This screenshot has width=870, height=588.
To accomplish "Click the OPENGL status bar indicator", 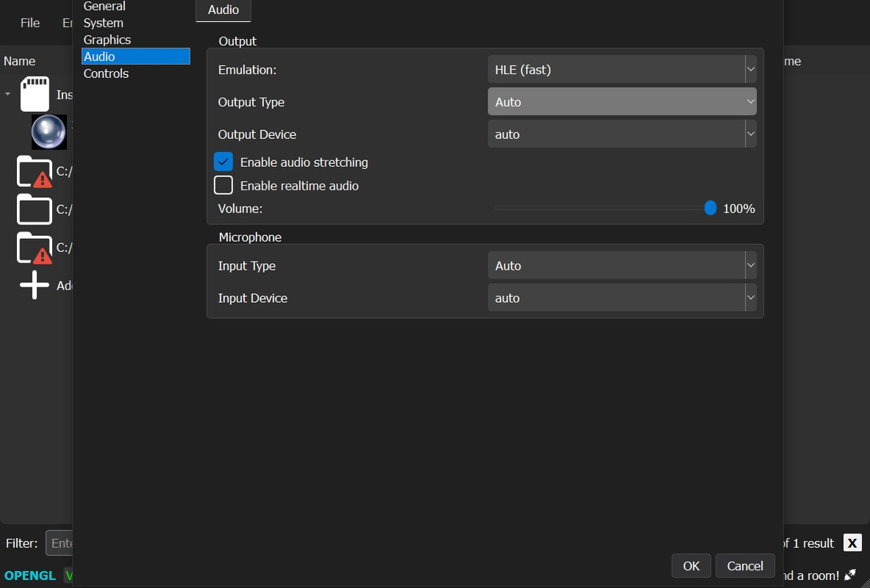I will (30, 576).
